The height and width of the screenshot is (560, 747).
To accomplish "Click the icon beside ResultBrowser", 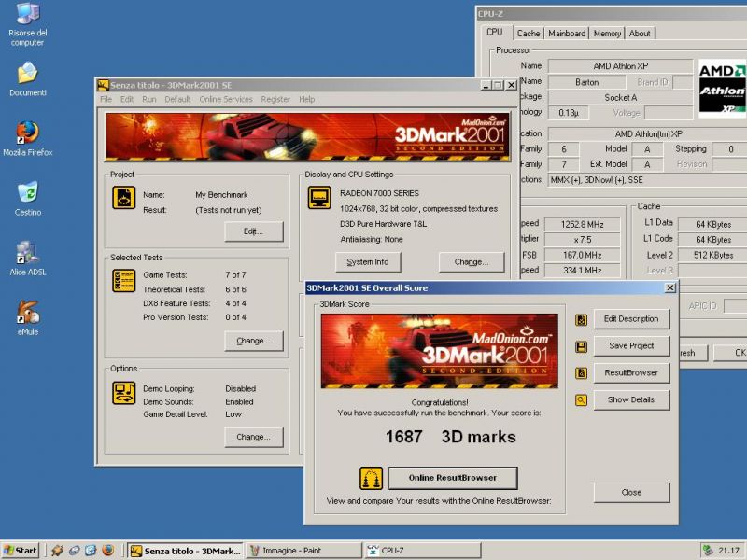I will (581, 372).
